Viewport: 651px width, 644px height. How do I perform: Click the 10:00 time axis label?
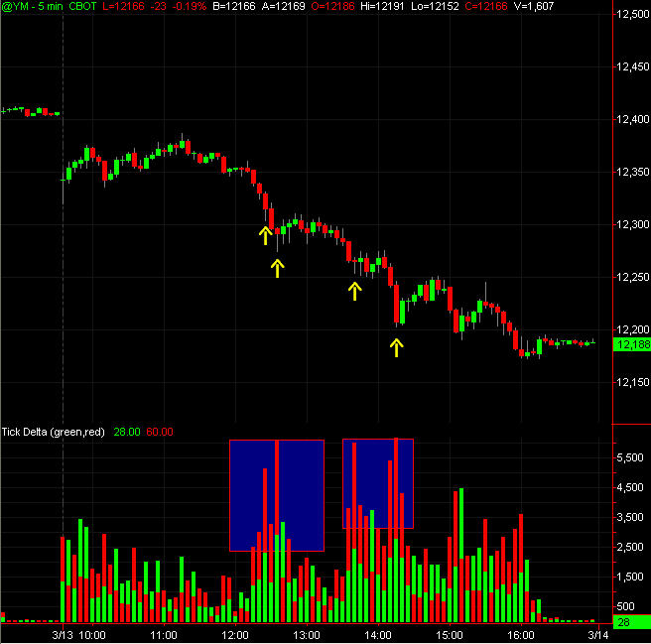[92, 635]
